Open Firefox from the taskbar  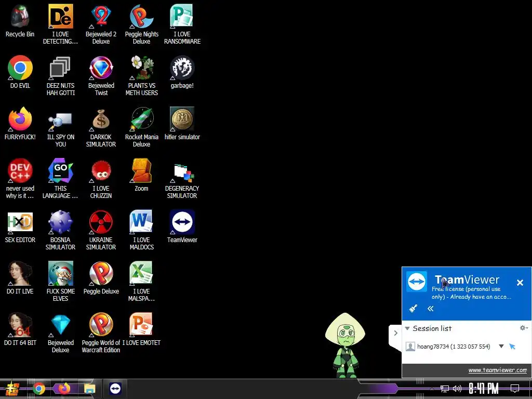pos(64,389)
